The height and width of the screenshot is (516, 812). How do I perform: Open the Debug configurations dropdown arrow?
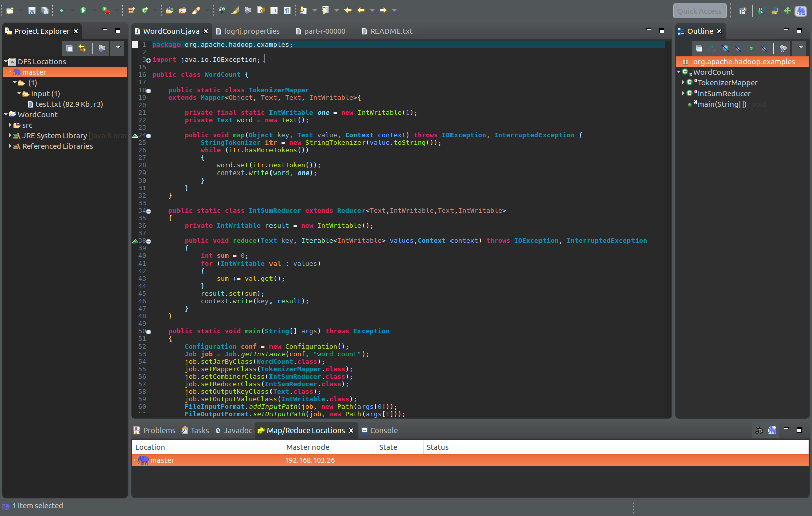pos(72,10)
